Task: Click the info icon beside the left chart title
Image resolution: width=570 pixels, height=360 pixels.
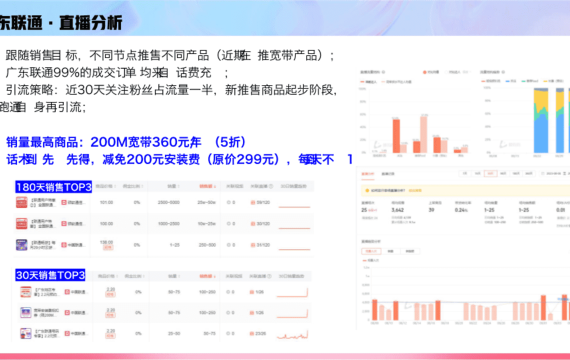Action: pos(383,72)
